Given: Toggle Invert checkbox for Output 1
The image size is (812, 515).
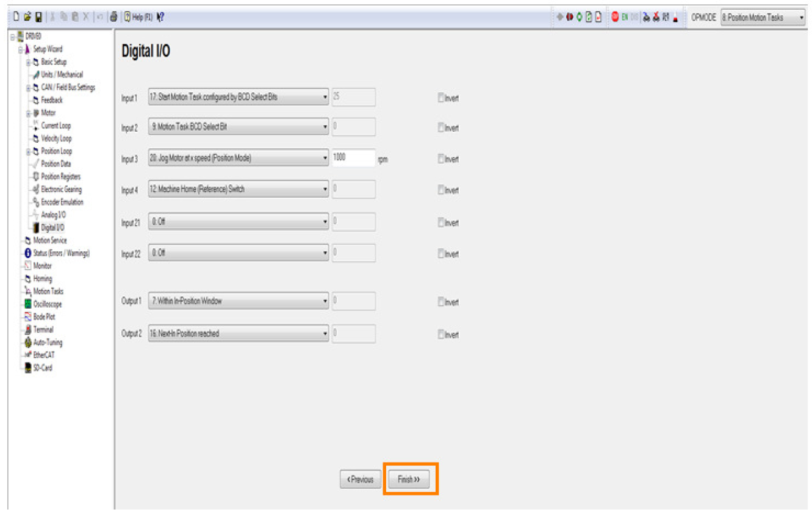Looking at the screenshot, I should click(x=440, y=301).
